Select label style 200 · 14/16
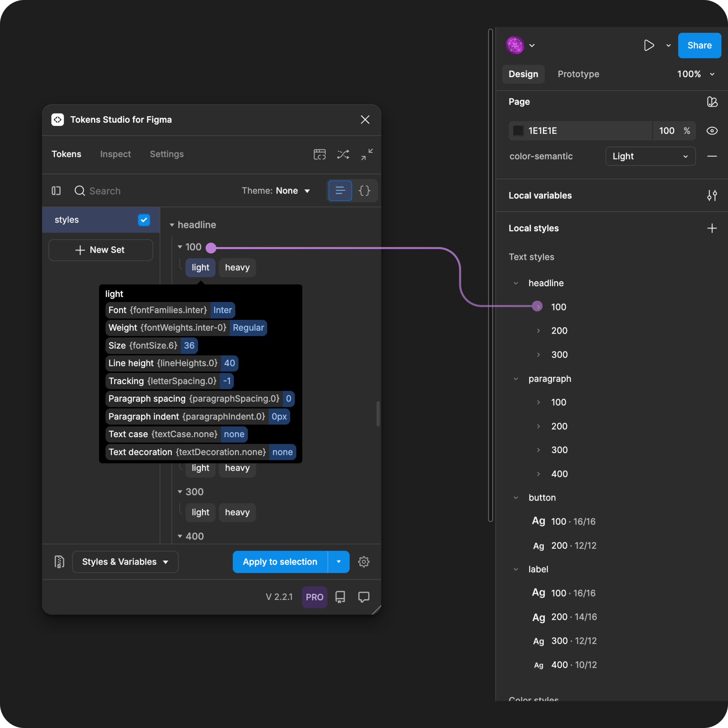The height and width of the screenshot is (728, 728). 564,617
